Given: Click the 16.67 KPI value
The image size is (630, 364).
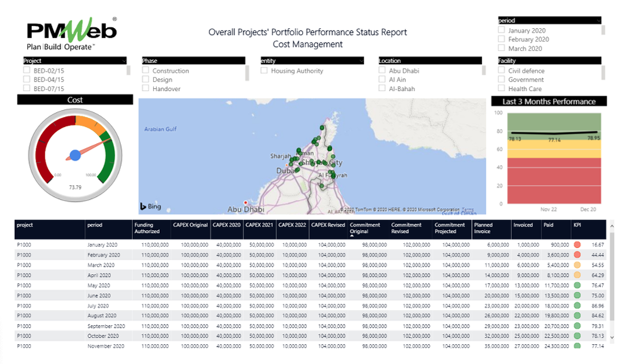Looking at the screenshot, I should [x=597, y=245].
